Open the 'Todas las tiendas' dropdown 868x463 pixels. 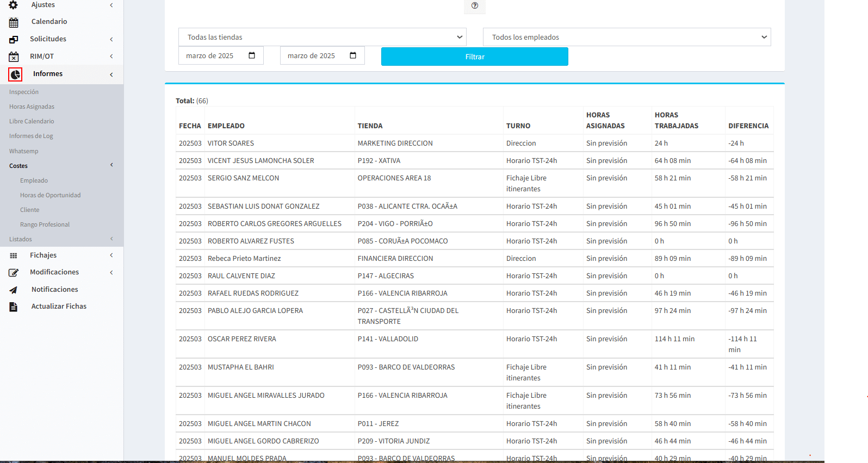point(322,37)
